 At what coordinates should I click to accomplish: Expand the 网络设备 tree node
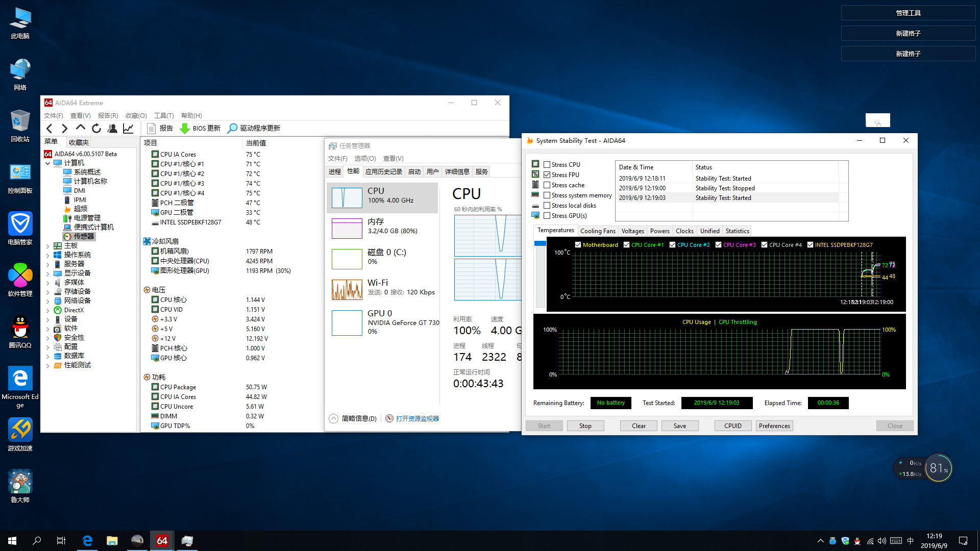(x=48, y=301)
